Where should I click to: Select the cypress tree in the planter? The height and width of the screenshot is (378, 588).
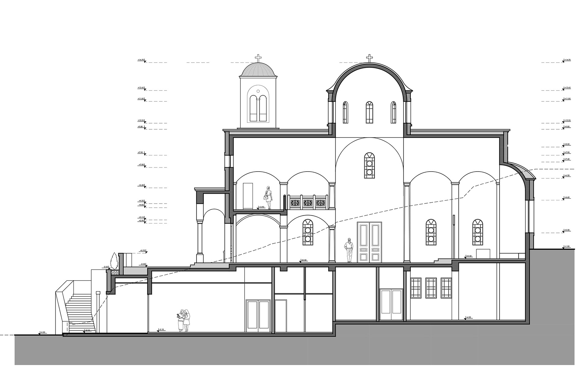click(x=115, y=260)
